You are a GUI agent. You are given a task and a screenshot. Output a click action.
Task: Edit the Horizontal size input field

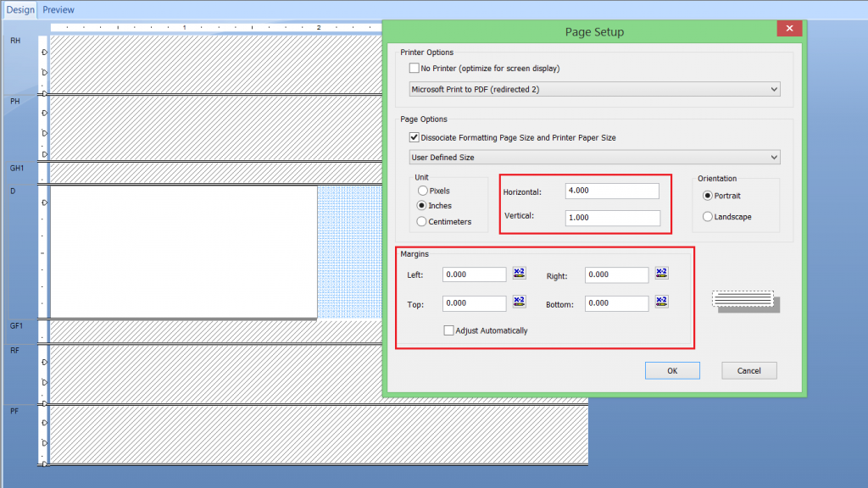pos(612,191)
